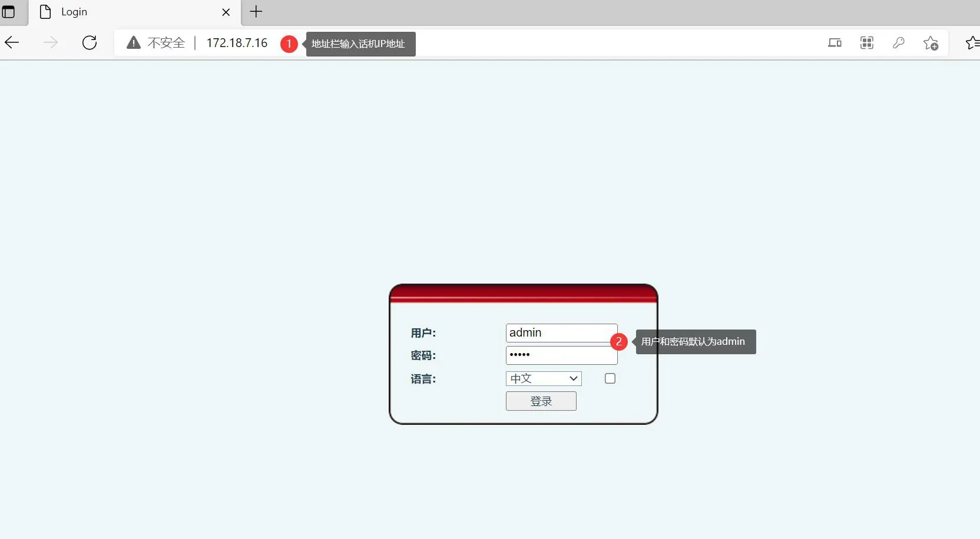Click the address bar showing 172.18.7.16

(x=237, y=42)
